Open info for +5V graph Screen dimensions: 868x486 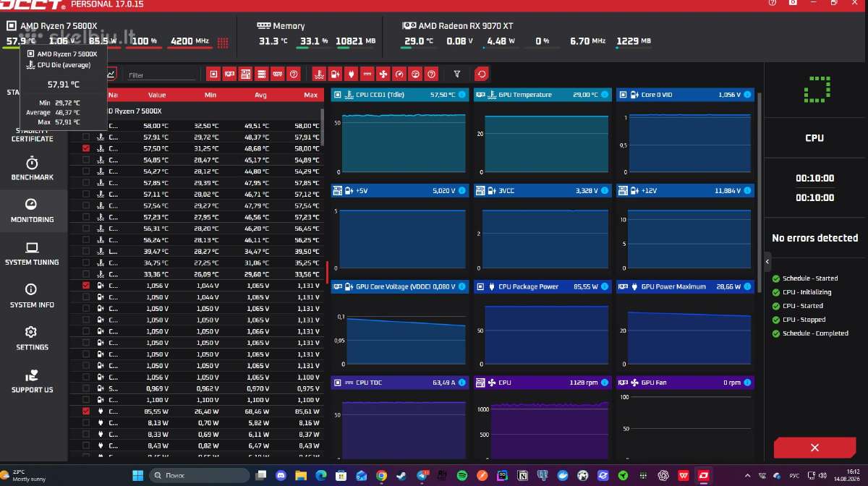463,191
